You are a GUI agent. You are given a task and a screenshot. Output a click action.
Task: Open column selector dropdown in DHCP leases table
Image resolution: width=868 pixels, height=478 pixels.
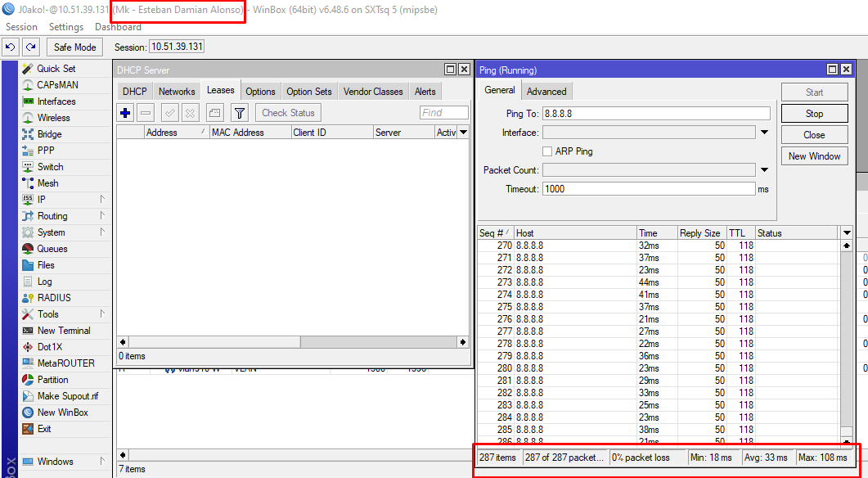tap(463, 133)
